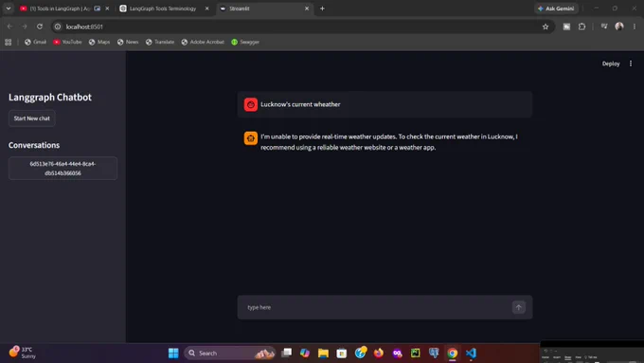Bookmark this page with star icon
The height and width of the screenshot is (363, 644).
(546, 27)
